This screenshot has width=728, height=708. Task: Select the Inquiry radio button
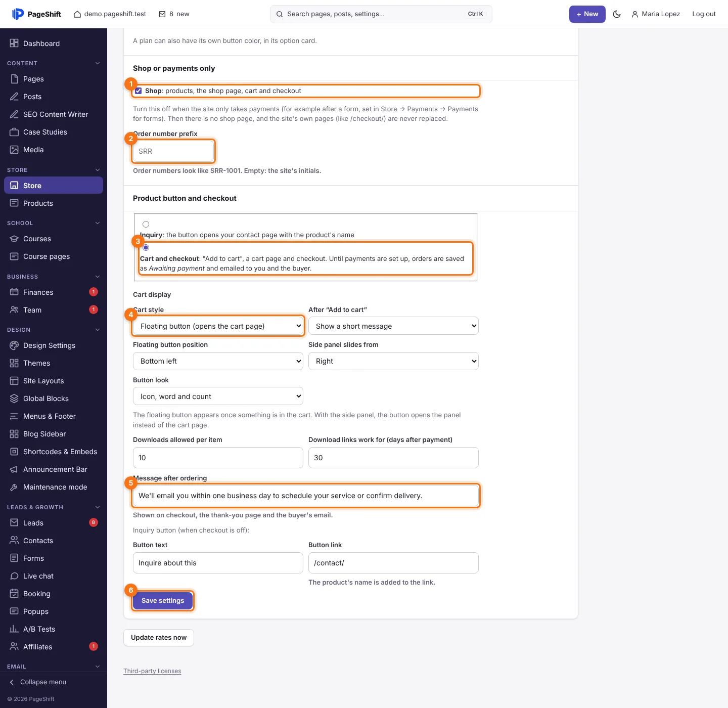coord(146,225)
